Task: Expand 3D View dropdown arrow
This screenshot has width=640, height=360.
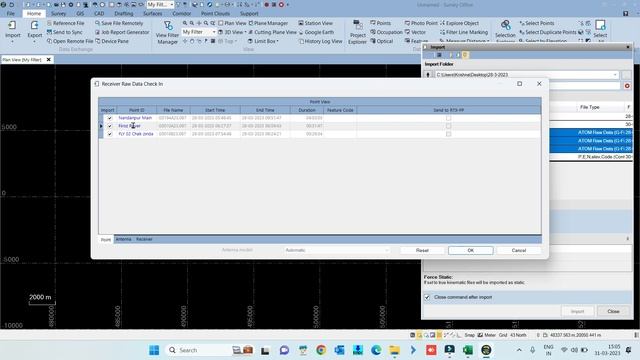Action: click(245, 32)
